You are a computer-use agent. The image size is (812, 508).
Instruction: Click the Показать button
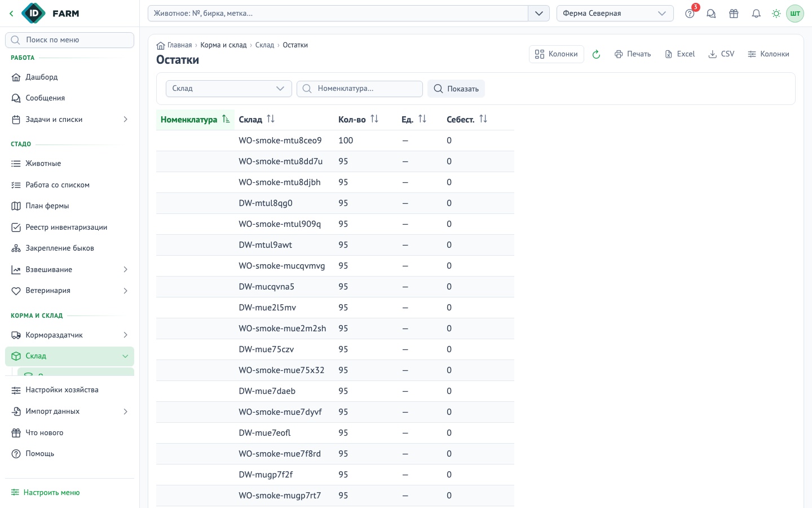coord(456,89)
